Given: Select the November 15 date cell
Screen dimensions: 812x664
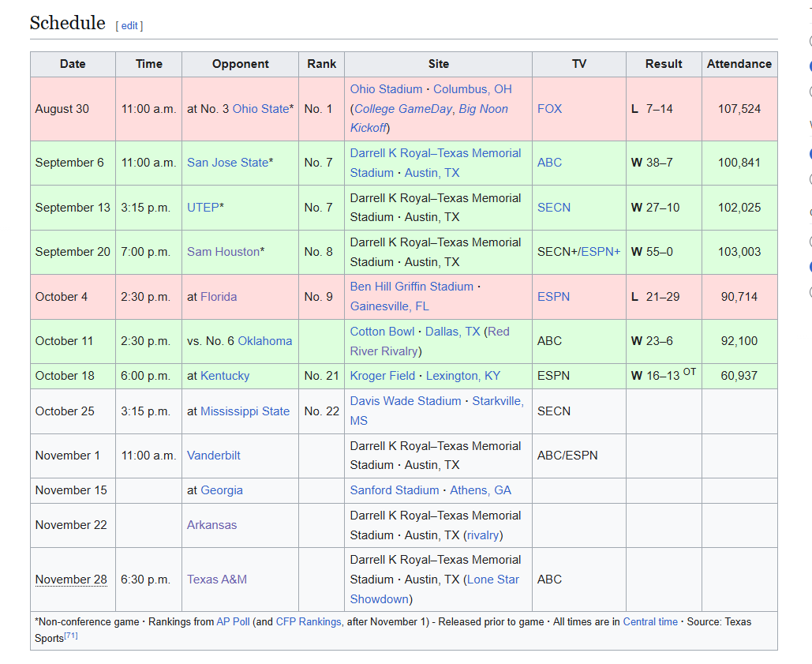Looking at the screenshot, I should (73, 490).
